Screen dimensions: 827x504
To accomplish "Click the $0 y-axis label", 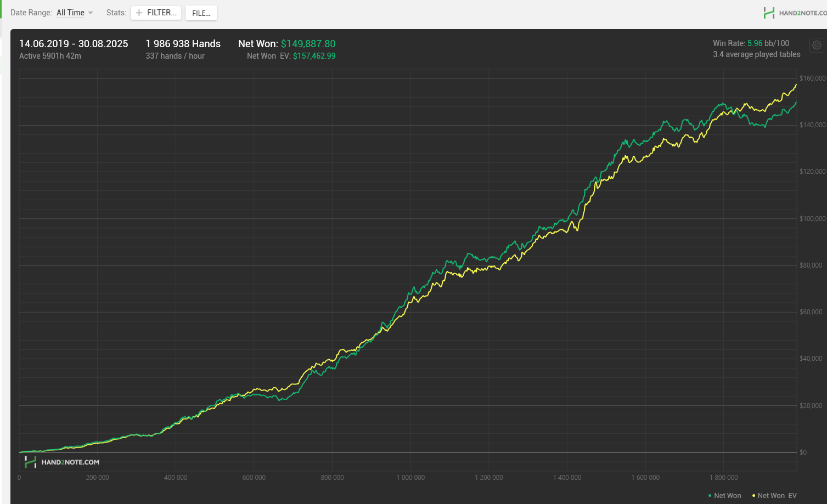I will [803, 452].
